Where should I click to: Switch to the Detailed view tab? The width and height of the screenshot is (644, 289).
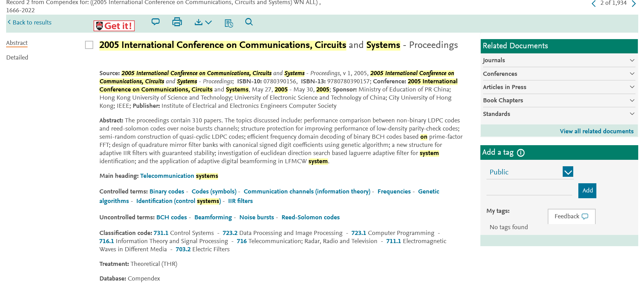(17, 57)
